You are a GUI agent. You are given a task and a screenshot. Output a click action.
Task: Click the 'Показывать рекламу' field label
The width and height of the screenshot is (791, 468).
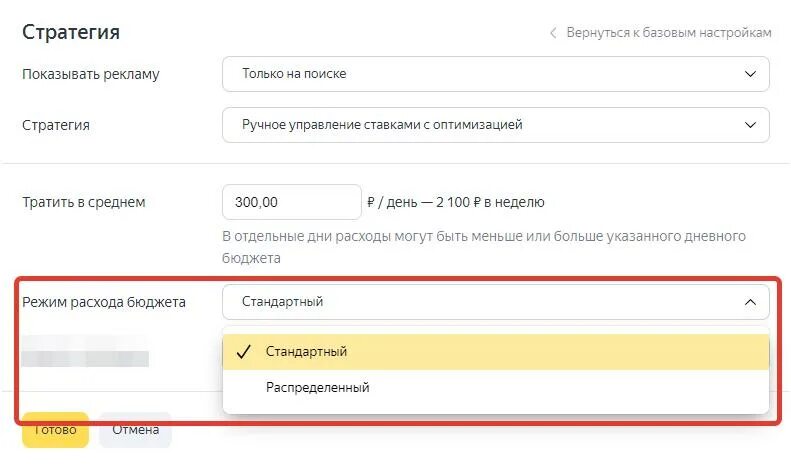[x=91, y=74]
